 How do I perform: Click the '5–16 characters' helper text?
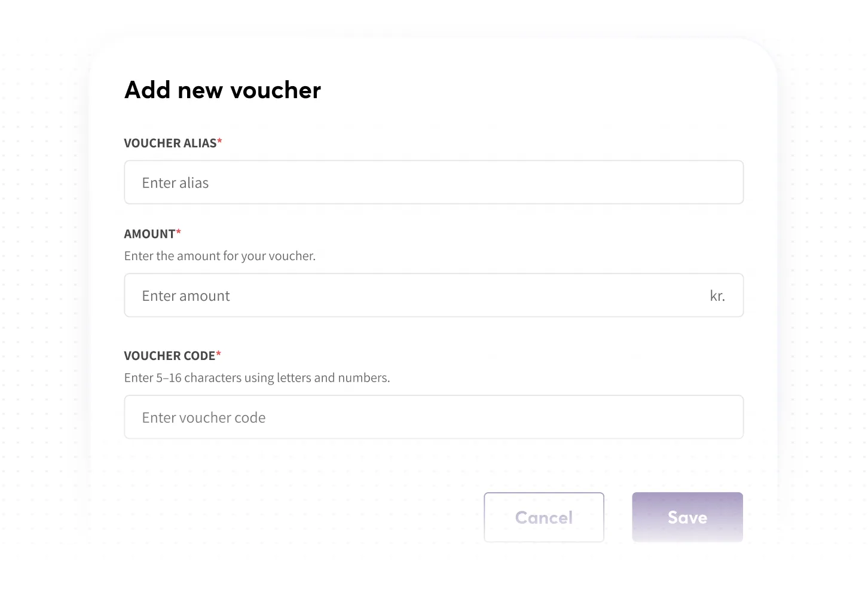[256, 378]
